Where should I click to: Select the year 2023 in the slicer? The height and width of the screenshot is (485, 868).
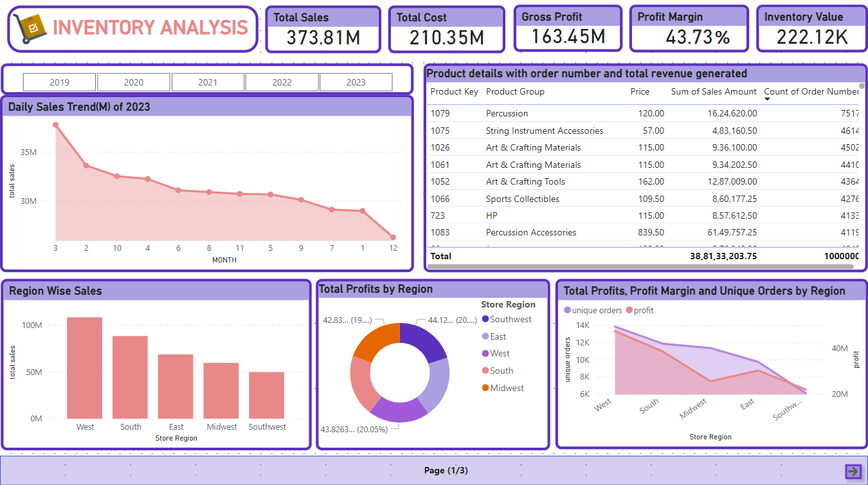tap(356, 82)
